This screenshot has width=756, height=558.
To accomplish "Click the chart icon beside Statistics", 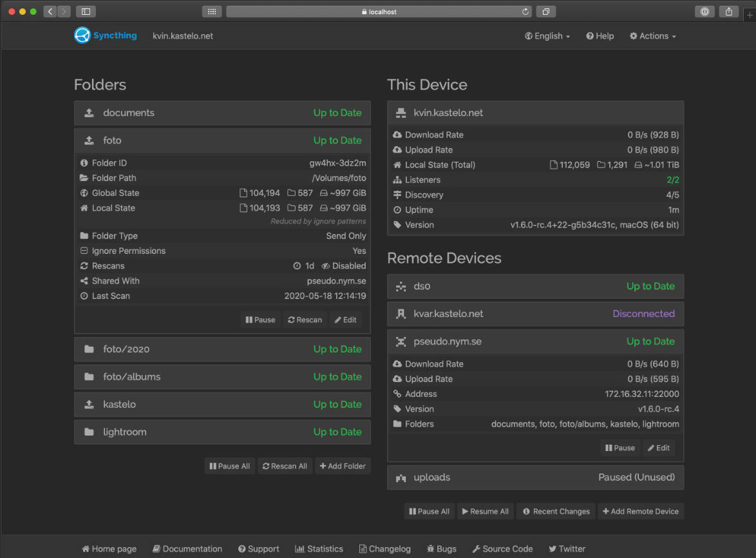I will [301, 548].
